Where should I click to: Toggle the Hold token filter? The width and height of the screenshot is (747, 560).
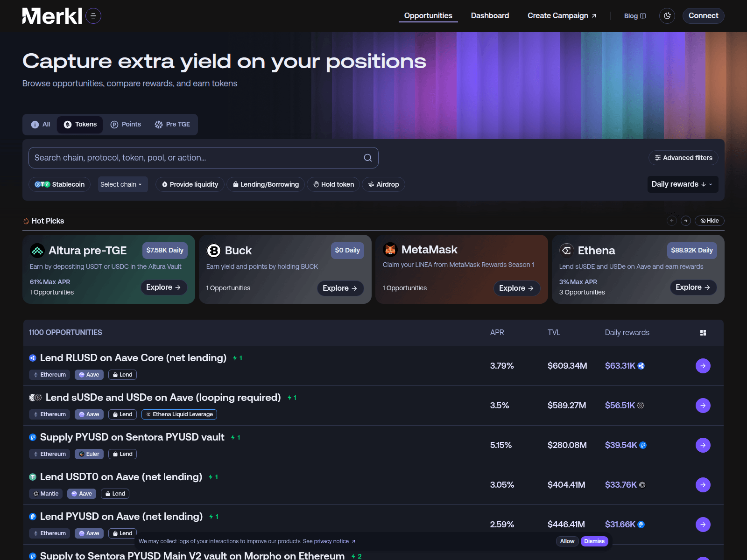333,184
